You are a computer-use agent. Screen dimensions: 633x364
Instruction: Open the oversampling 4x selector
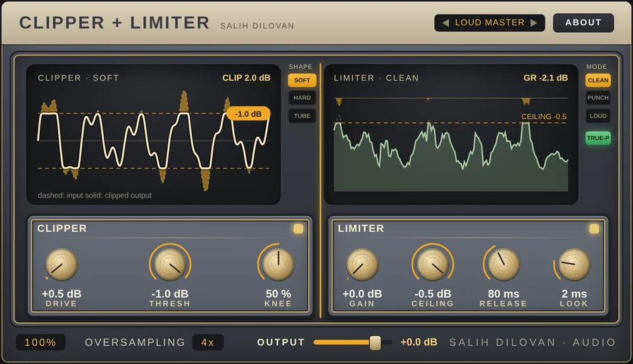(208, 342)
